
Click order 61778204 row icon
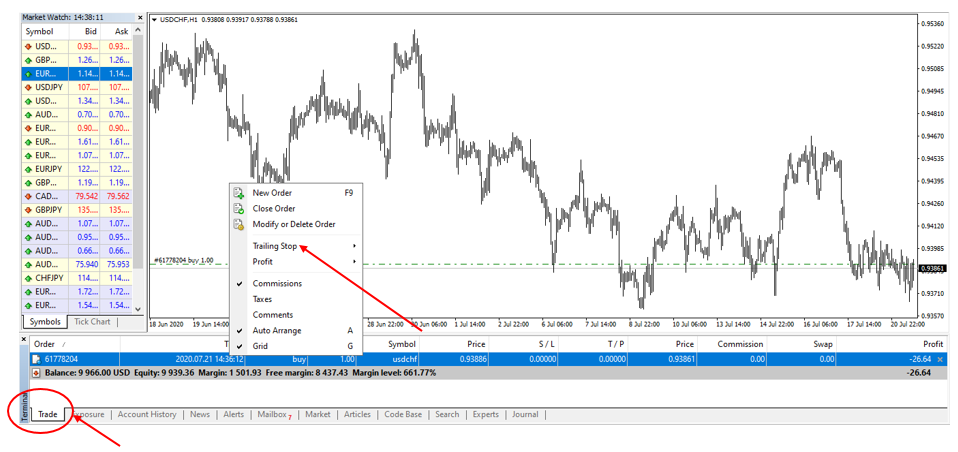tap(37, 358)
